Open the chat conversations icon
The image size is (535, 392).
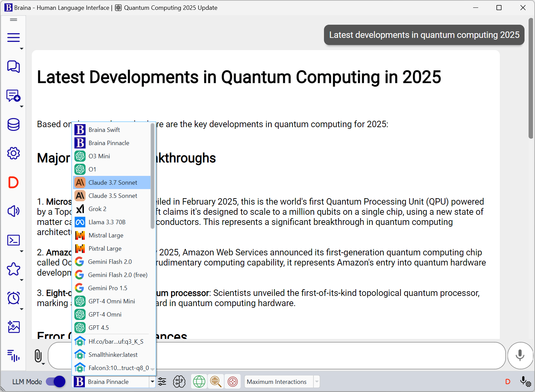14,67
